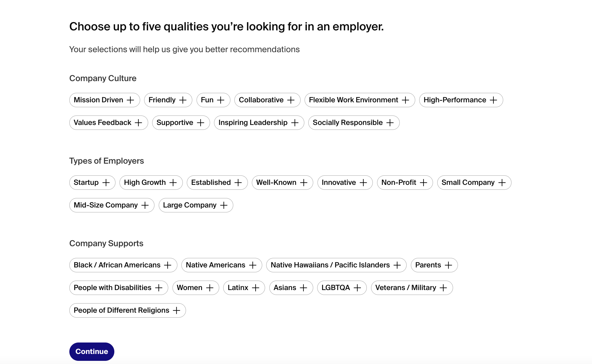Add Mid-Size Company employer type
Viewport: 592px width, 364px height.
point(111,205)
